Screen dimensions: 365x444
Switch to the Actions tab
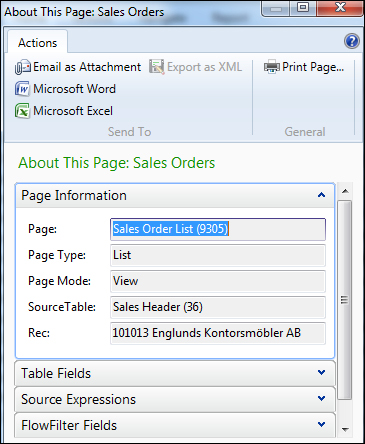pos(37,42)
